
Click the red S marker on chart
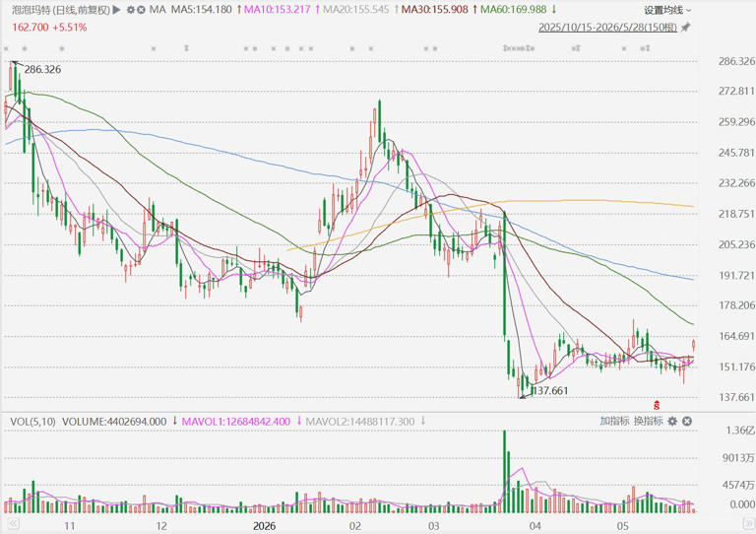point(657,405)
